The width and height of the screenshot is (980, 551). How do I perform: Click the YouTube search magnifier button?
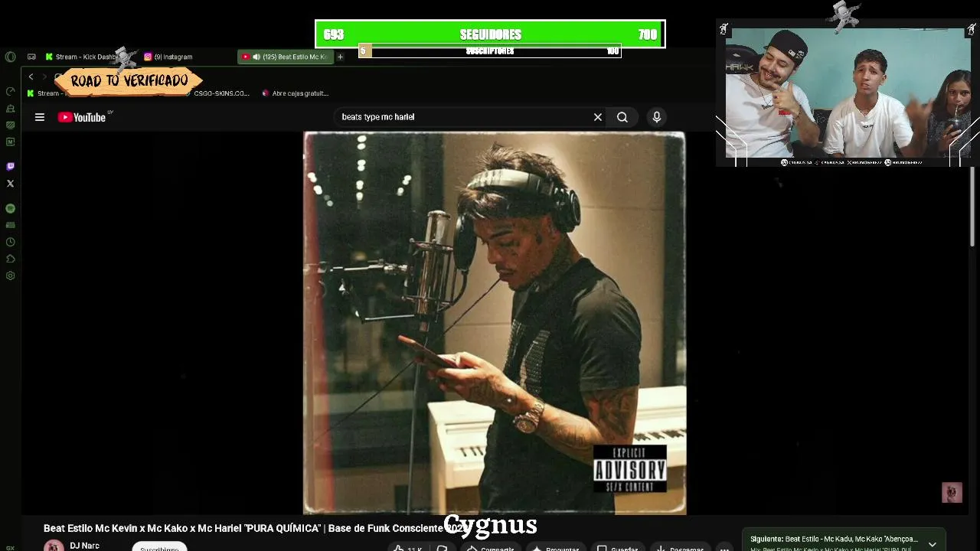[622, 117]
